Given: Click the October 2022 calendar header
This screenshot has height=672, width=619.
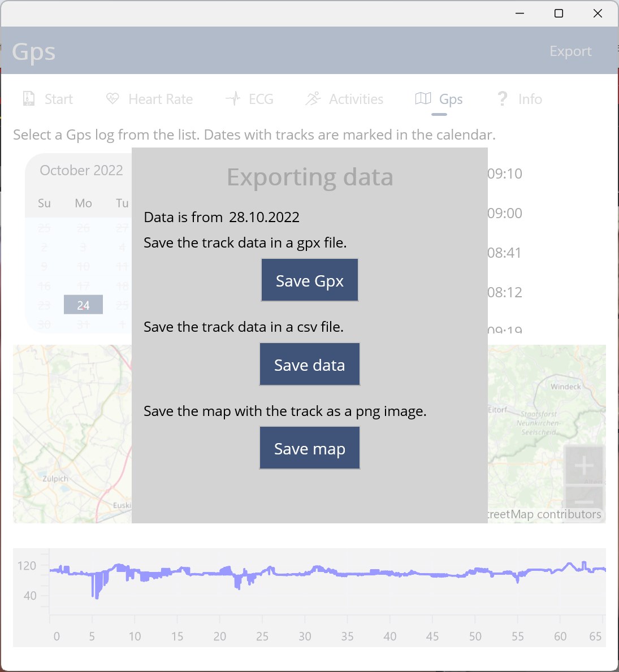Looking at the screenshot, I should [x=81, y=170].
